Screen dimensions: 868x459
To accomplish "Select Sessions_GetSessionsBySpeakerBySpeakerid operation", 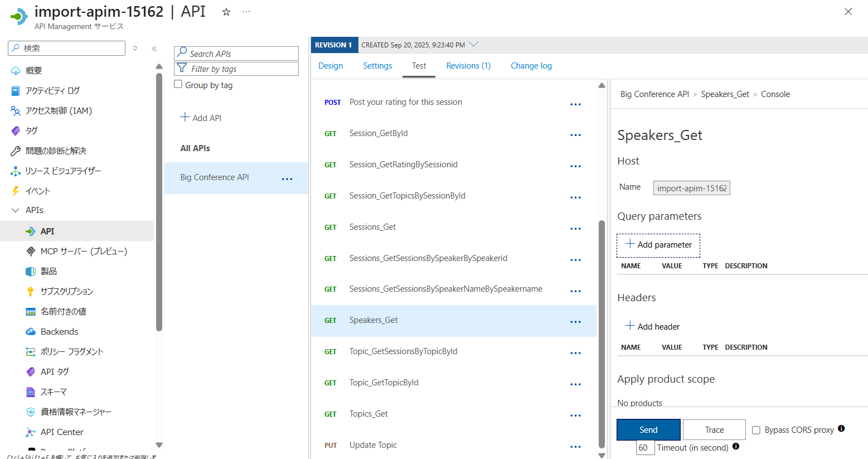I will (x=428, y=258).
